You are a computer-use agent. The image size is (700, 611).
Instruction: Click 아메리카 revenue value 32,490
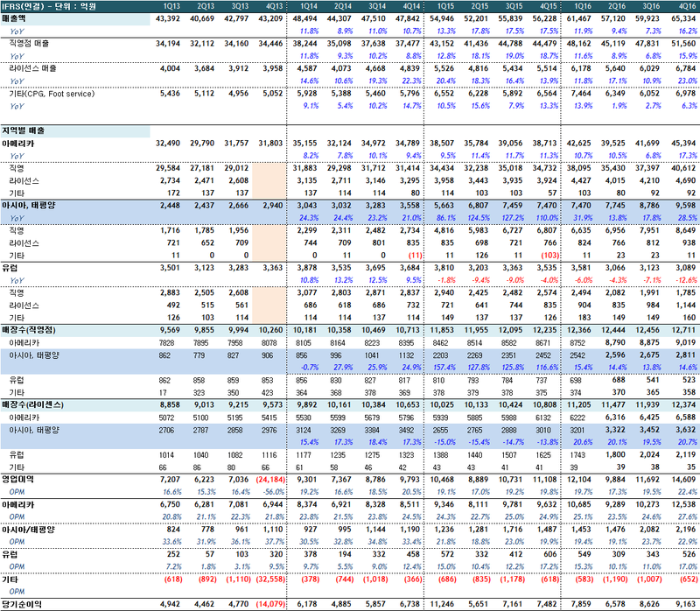coord(168,144)
